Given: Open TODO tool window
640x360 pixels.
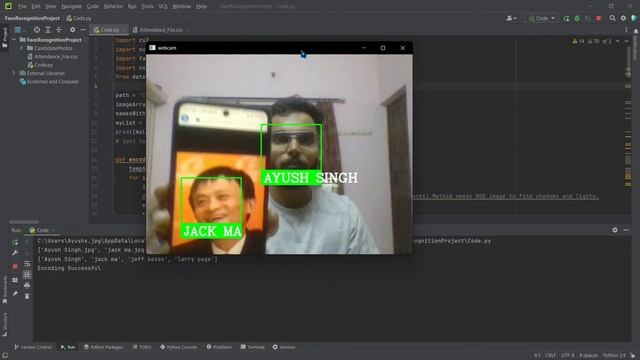Looking at the screenshot, I should 142,347.
